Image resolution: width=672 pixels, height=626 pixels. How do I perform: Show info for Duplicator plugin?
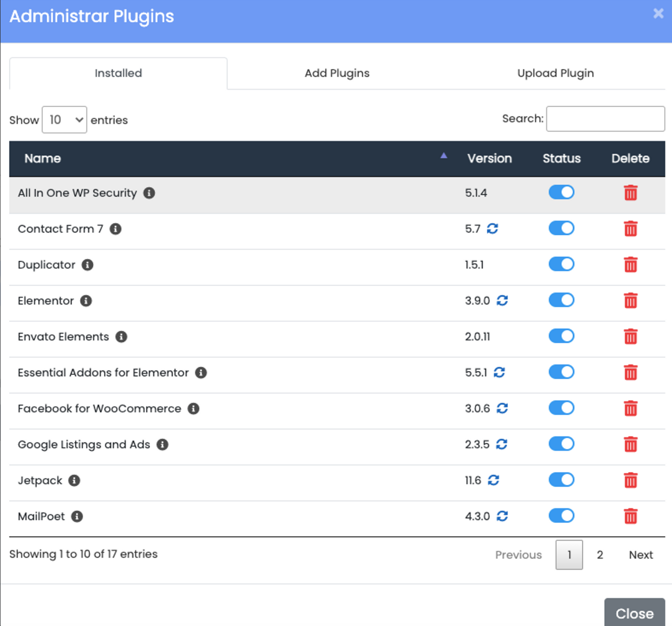point(88,265)
